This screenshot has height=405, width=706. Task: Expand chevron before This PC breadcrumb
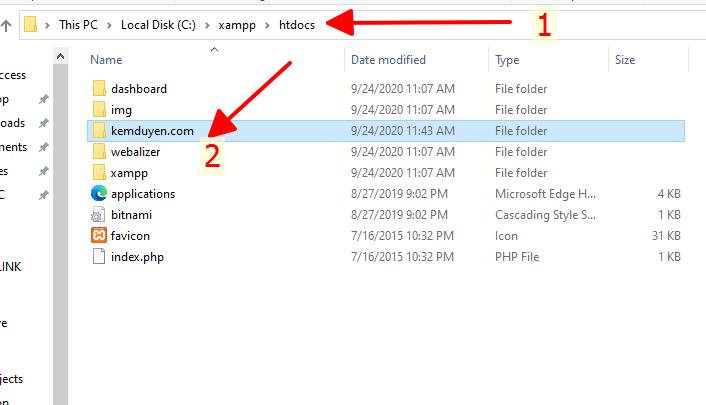[x=47, y=25]
